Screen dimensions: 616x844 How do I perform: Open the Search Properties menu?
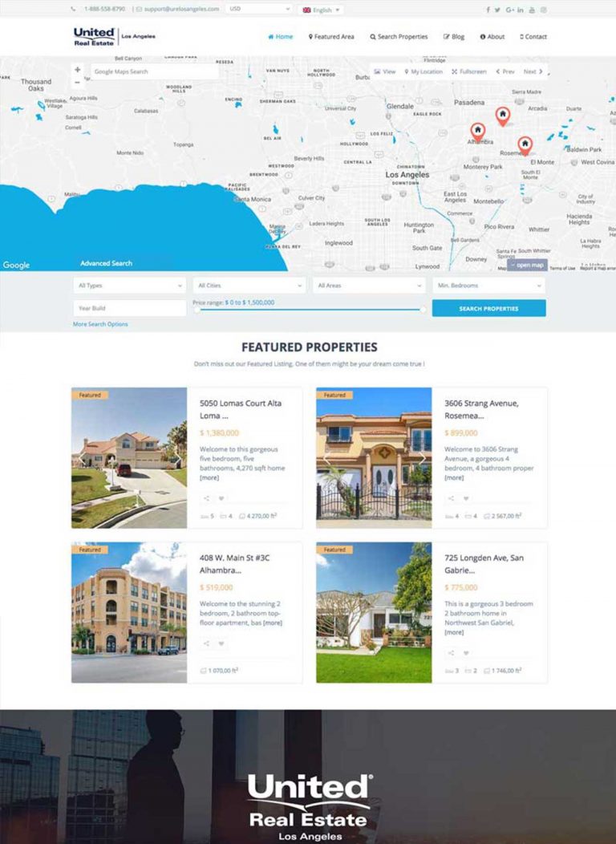click(399, 37)
